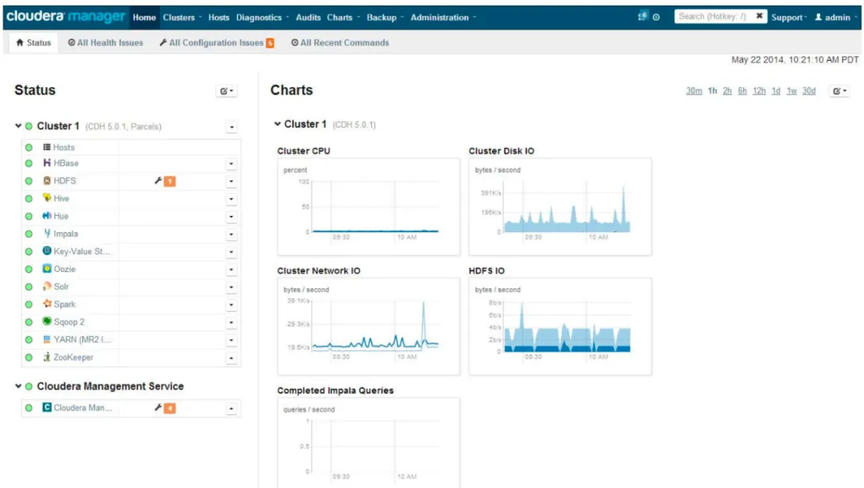Click the clock icon beside search box

coord(656,17)
